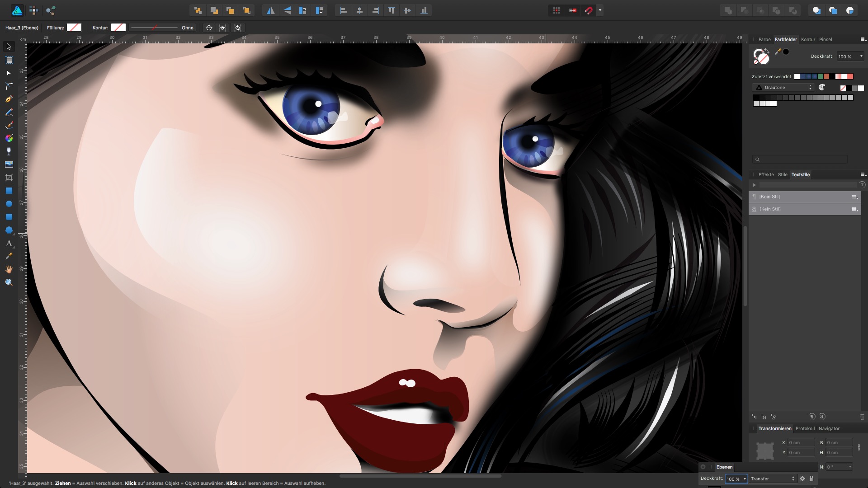Image resolution: width=868 pixels, height=488 pixels.
Task: Toggle the link chain between B and H fields
Action: pyautogui.click(x=859, y=447)
